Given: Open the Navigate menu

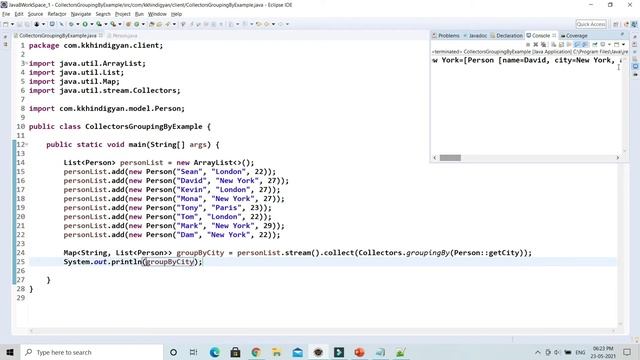Looking at the screenshot, I should tap(81, 14).
